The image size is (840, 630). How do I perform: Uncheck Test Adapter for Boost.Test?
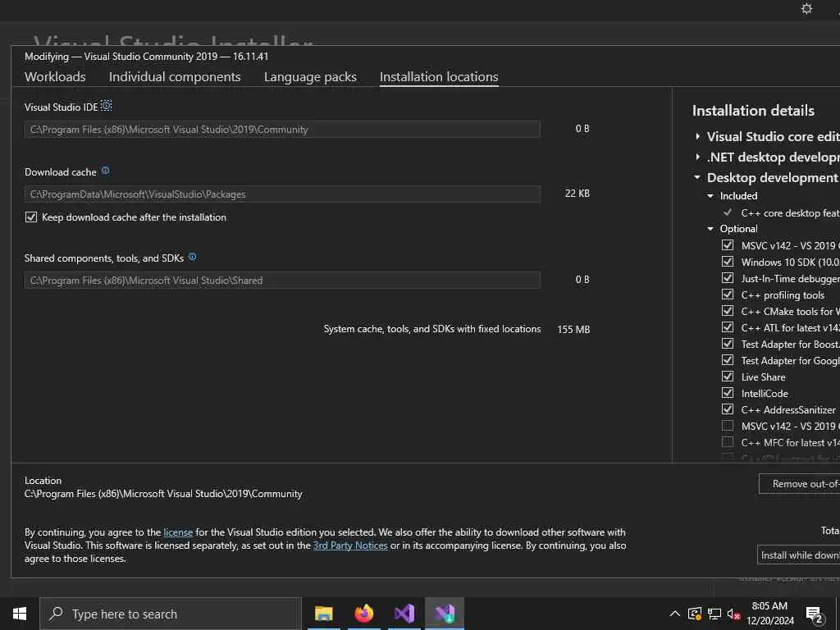[727, 344]
